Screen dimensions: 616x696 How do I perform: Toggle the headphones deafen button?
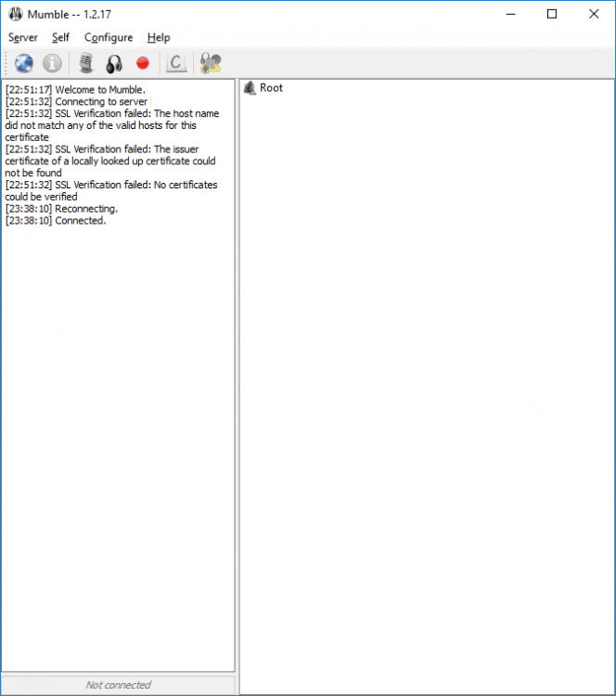(x=114, y=63)
